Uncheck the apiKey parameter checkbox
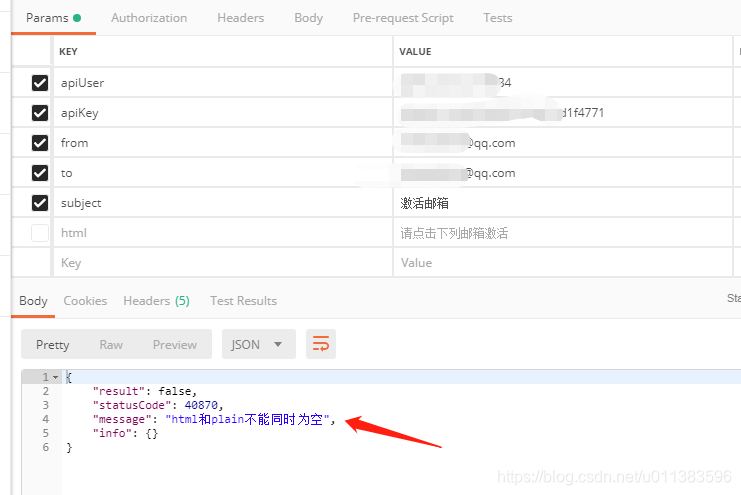 point(40,113)
